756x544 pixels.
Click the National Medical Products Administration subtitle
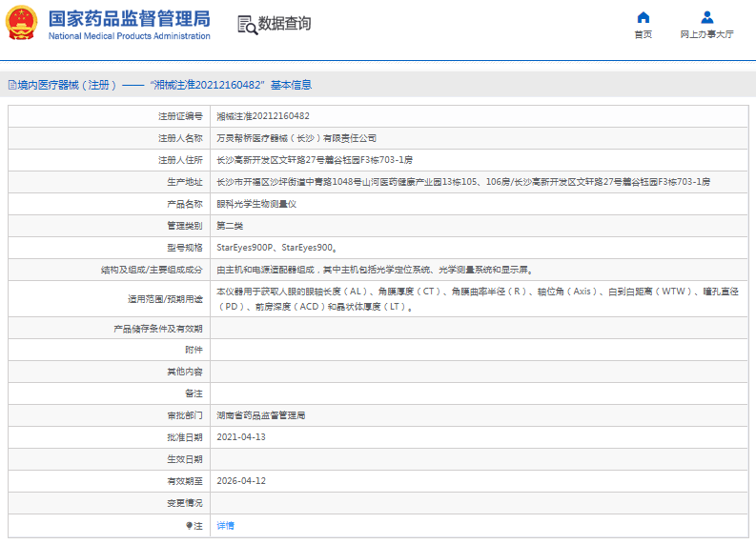129,36
